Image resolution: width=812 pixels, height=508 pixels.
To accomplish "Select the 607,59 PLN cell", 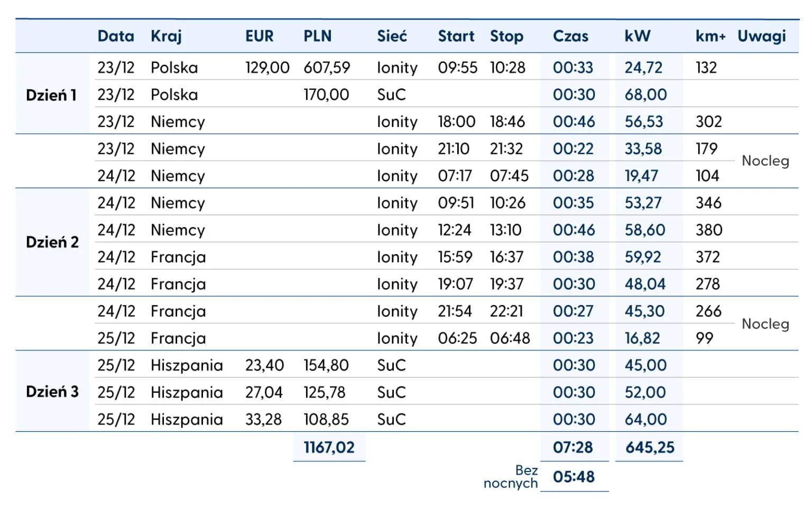I will coord(327,68).
